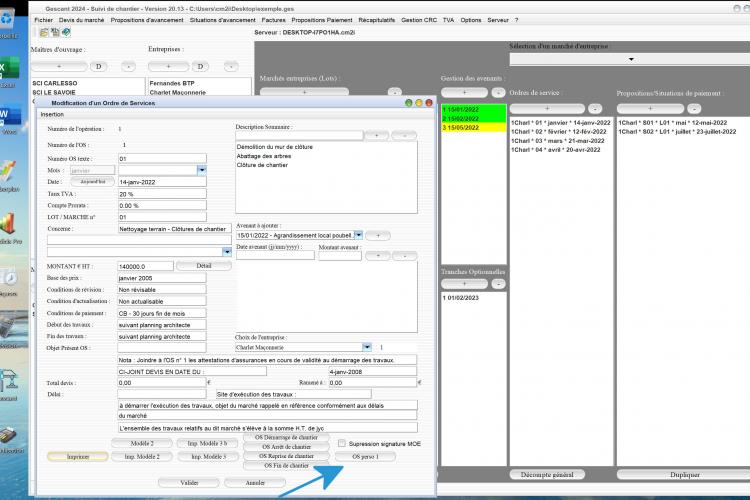This screenshot has width=750, height=500.
Task: Open the Factures menu
Action: click(x=273, y=20)
